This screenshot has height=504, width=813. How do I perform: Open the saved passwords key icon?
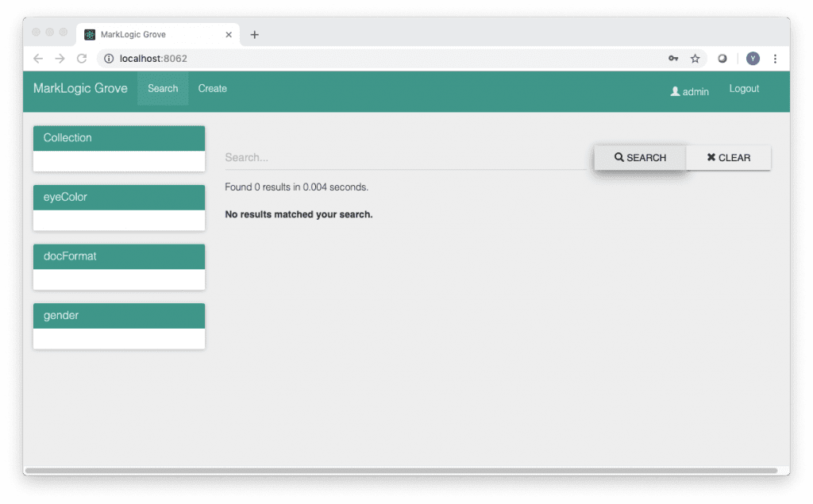673,59
